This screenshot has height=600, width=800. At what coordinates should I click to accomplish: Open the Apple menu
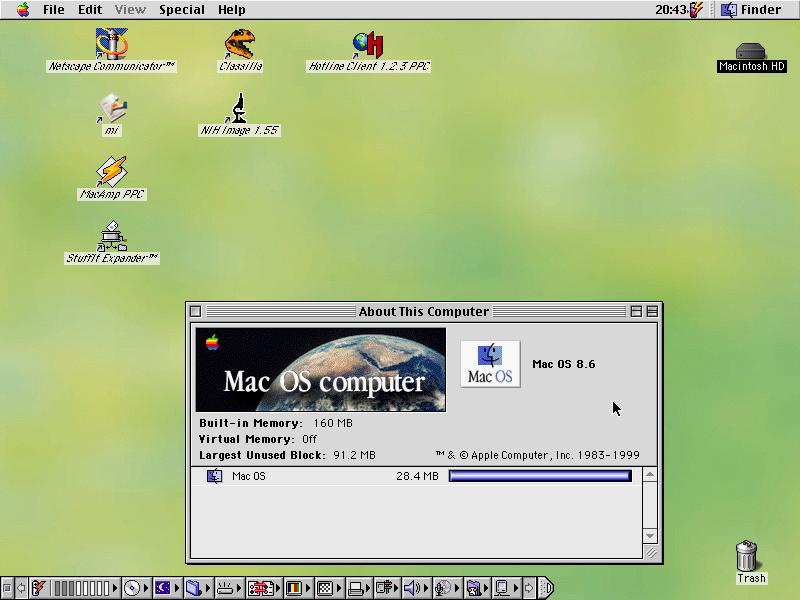(x=22, y=9)
